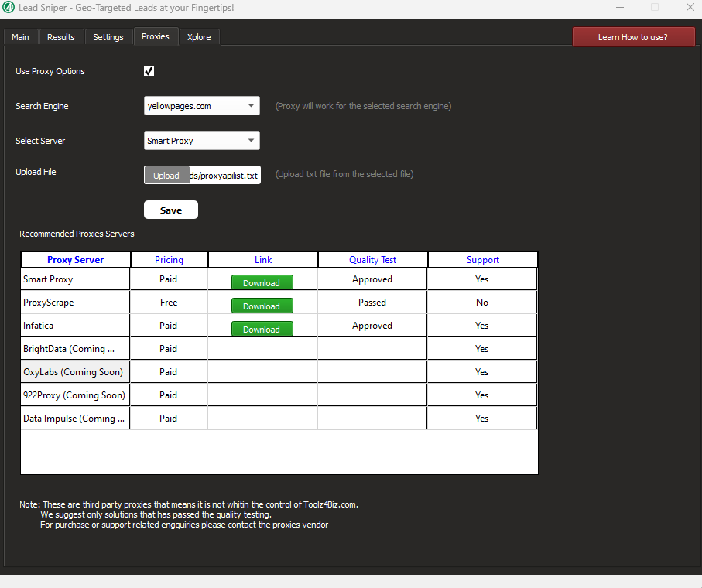702x588 pixels.
Task: Click the No support cell for ProxyScrape
Action: coord(482,302)
